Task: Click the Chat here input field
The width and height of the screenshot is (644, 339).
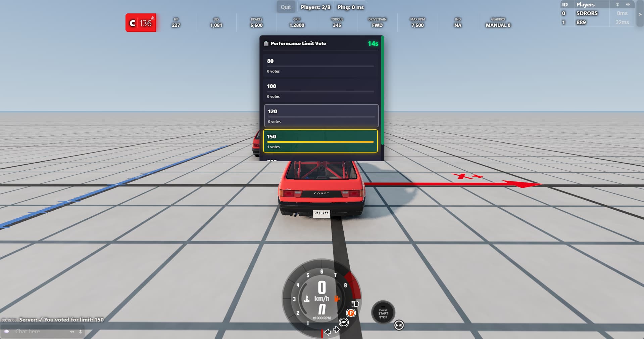Action: [x=40, y=332]
